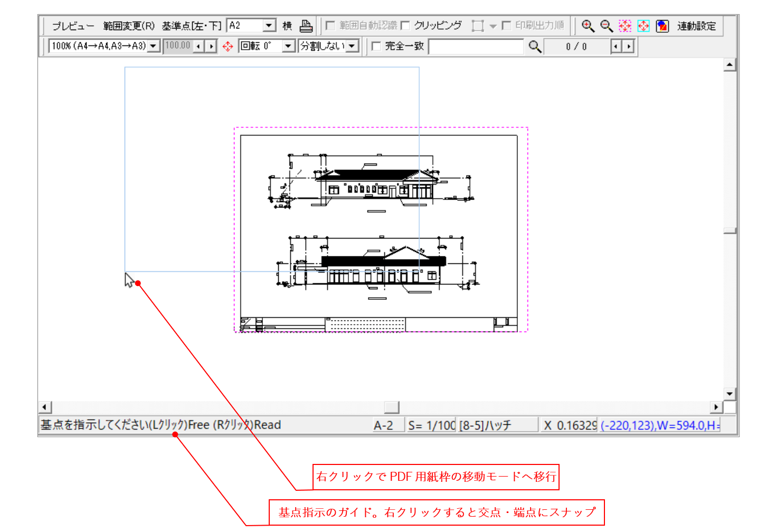This screenshot has height=532, width=776.
Task: Click the red move arrows icon beside scale
Action: click(228, 46)
